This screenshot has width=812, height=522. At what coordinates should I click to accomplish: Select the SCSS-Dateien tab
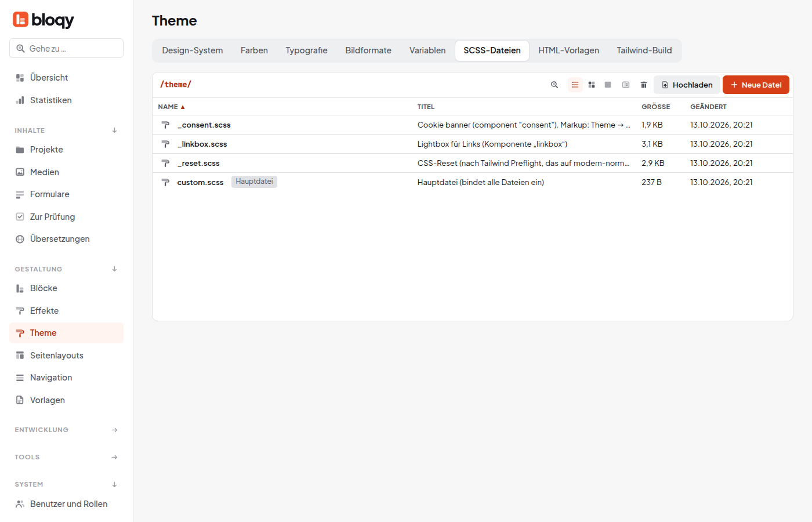(x=492, y=50)
